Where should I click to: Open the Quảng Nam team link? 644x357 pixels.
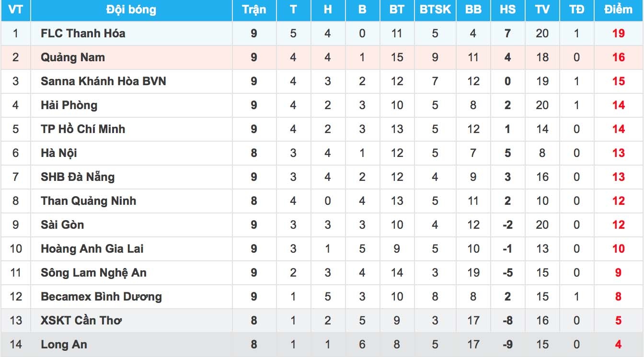[72, 57]
